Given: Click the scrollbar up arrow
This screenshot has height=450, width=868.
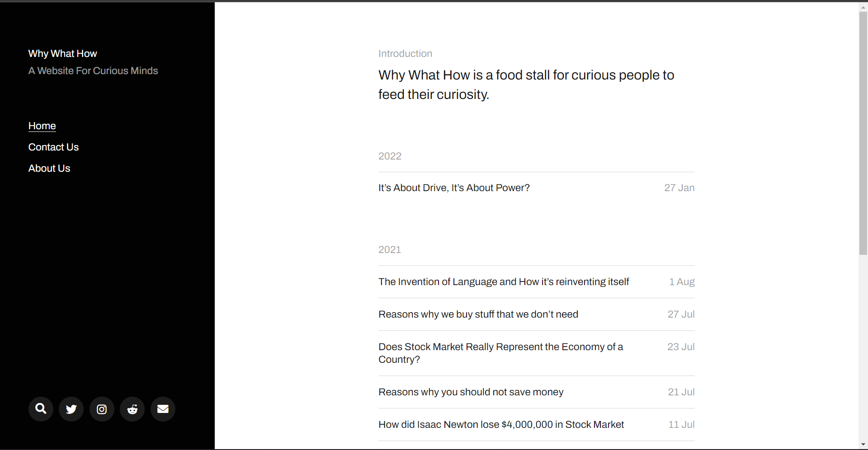Looking at the screenshot, I should (x=863, y=8).
